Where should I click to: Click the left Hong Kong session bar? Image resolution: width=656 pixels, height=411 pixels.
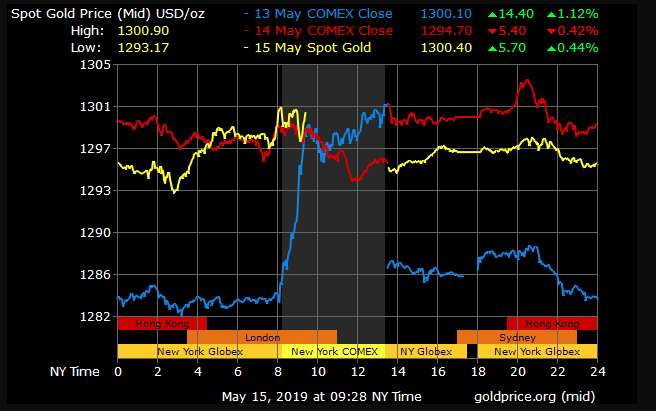point(162,324)
